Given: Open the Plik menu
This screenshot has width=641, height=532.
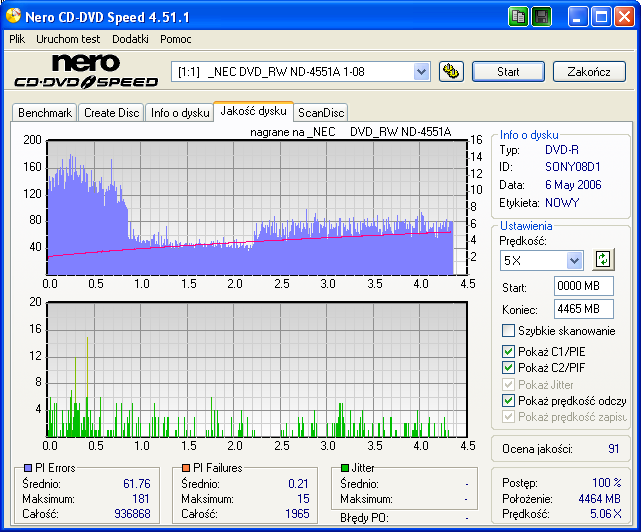Looking at the screenshot, I should click(x=17, y=39).
